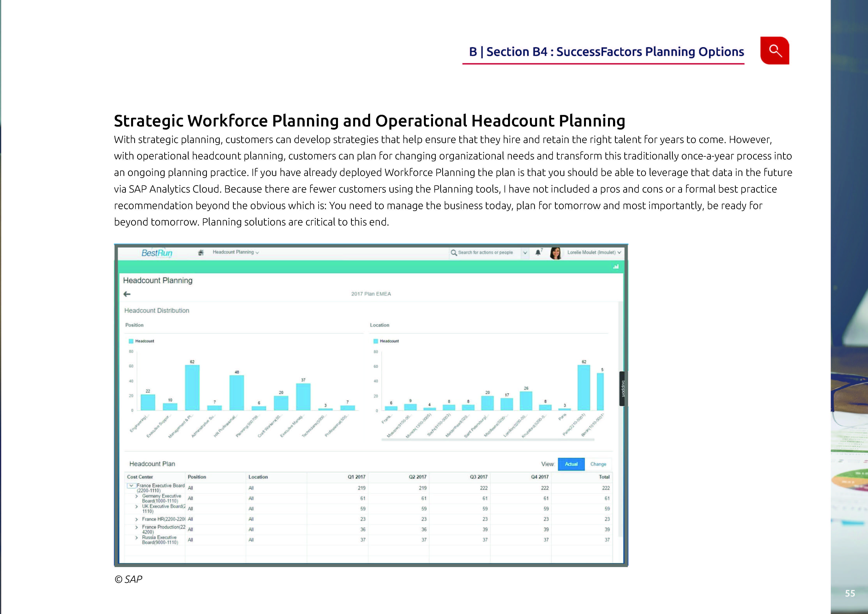
Task: Select the Executive Manag bar labeled 37
Action: 303,397
